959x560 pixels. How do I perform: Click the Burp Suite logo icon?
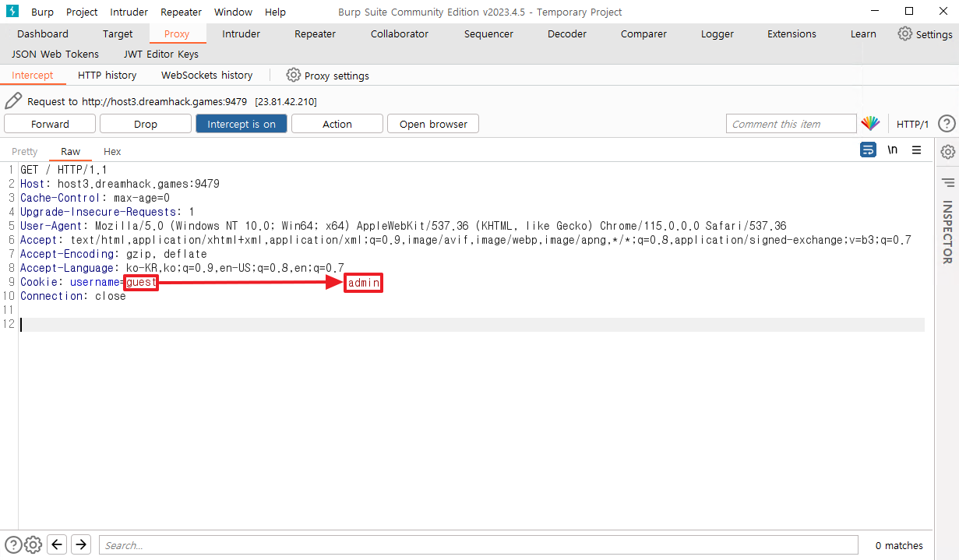pyautogui.click(x=12, y=11)
